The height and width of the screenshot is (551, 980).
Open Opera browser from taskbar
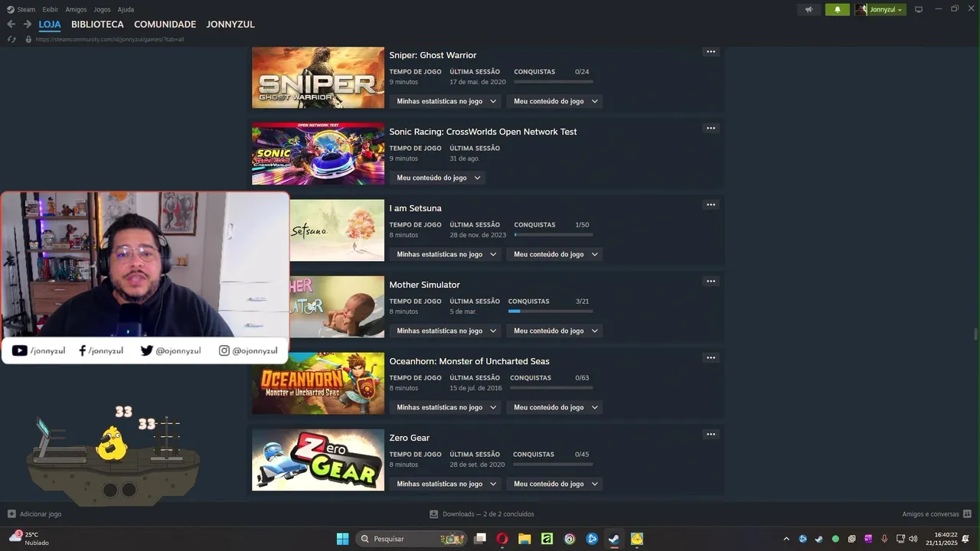pos(502,539)
